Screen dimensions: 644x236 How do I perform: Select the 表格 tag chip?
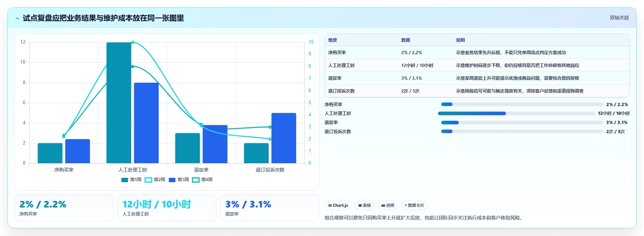364,205
